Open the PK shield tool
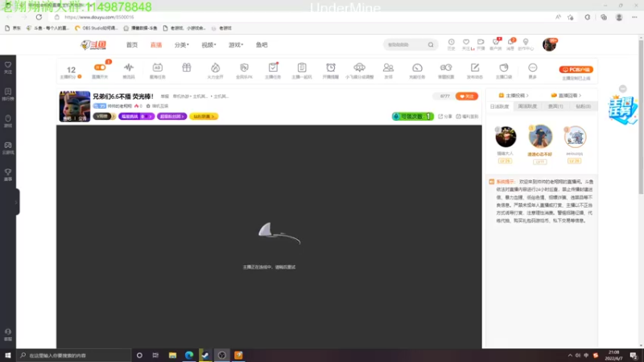Image resolution: width=644 pixels, height=362 pixels. [x=244, y=70]
